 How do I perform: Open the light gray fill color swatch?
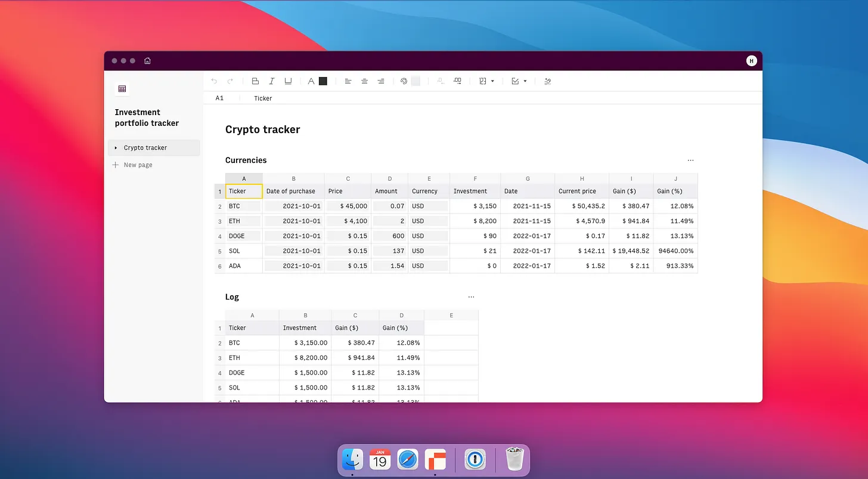416,81
